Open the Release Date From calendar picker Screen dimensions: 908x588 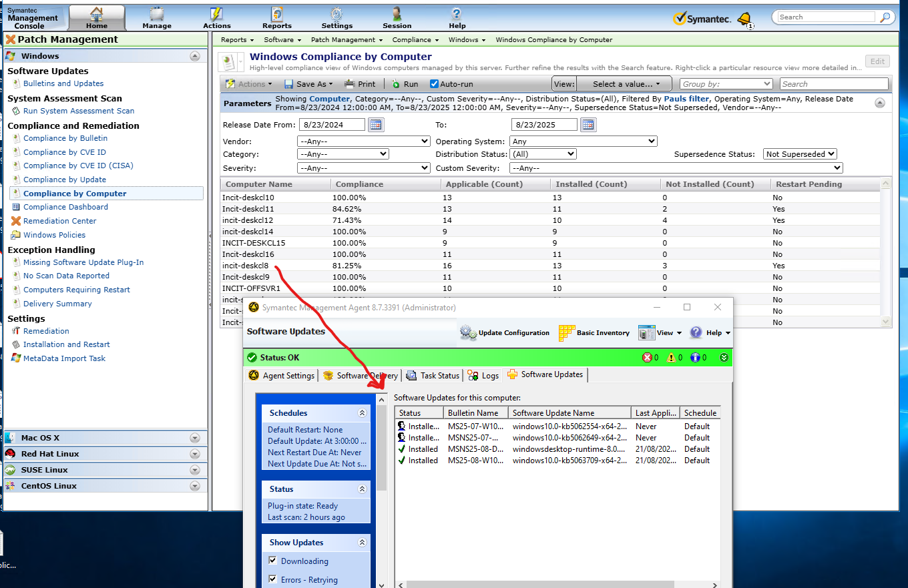(x=376, y=124)
